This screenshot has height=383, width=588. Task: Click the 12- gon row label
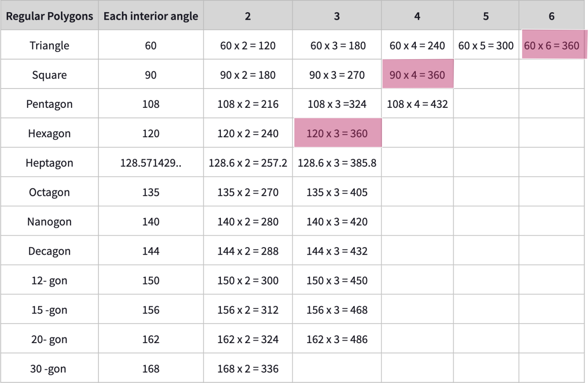50,280
